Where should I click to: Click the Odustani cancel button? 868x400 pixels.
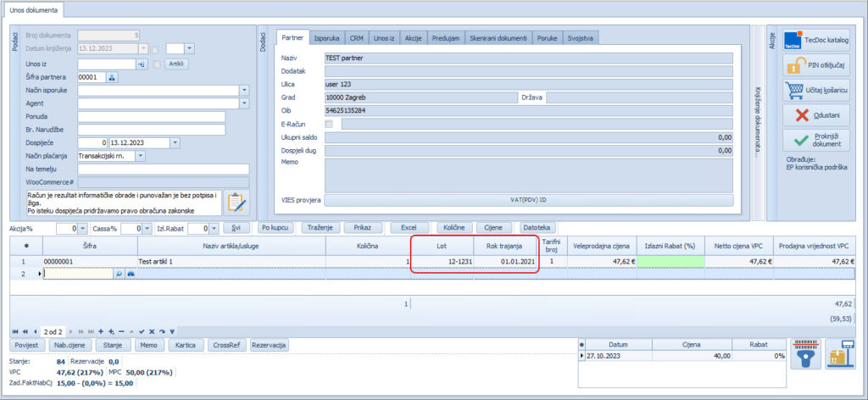pos(816,115)
